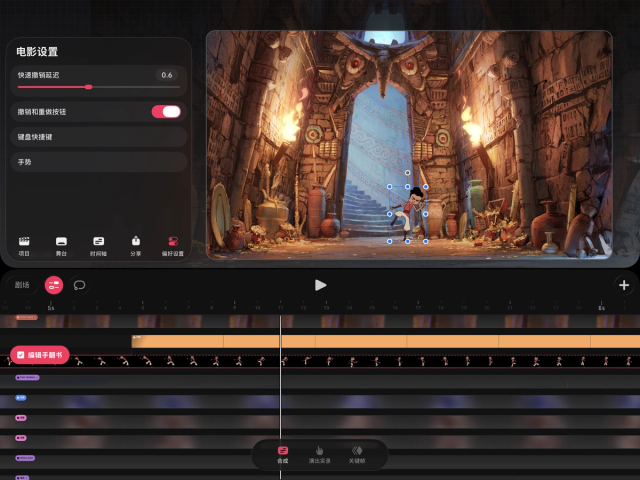Select the dancing character on stage
The image size is (640, 480).
point(408,212)
